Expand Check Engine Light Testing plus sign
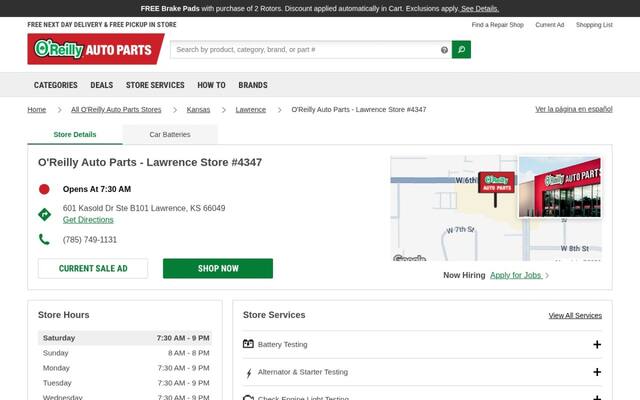640x400 pixels. pos(597,398)
